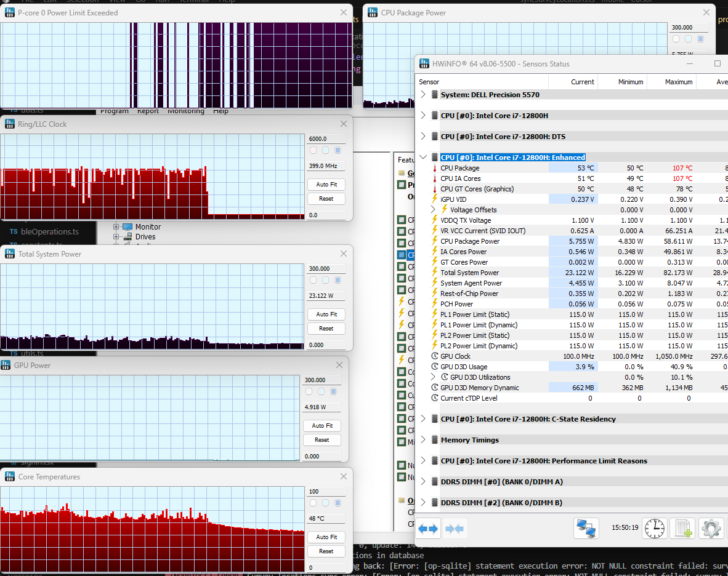Expand the Drives tree node plus box
Screen dimensions: 728x576
(116, 236)
